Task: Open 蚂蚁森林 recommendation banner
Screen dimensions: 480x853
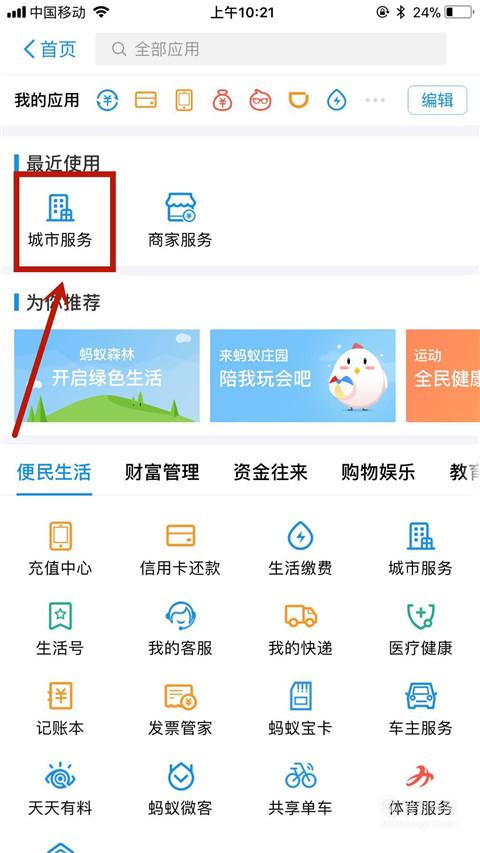Action: (107, 375)
